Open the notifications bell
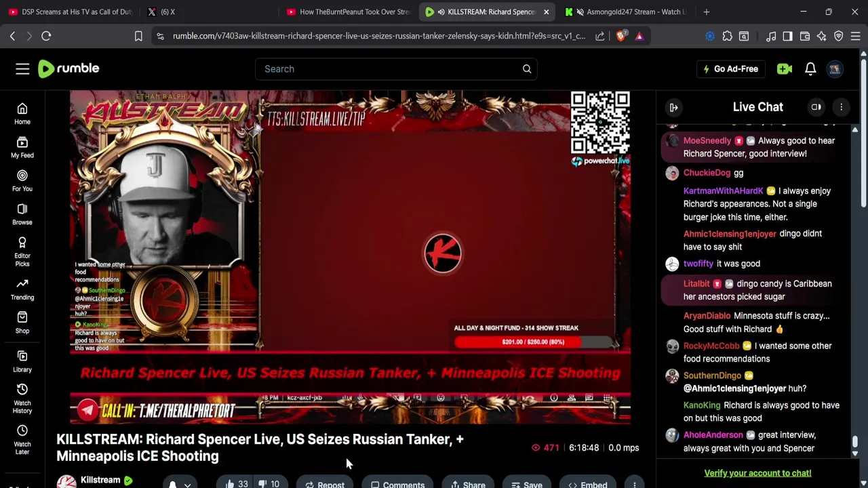The height and width of the screenshot is (488, 868). pos(810,68)
